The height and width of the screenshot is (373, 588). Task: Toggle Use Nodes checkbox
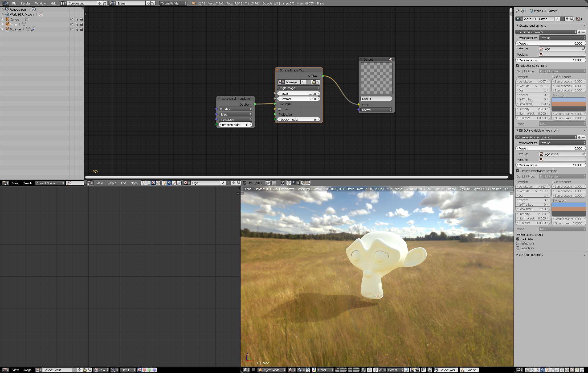point(245,183)
